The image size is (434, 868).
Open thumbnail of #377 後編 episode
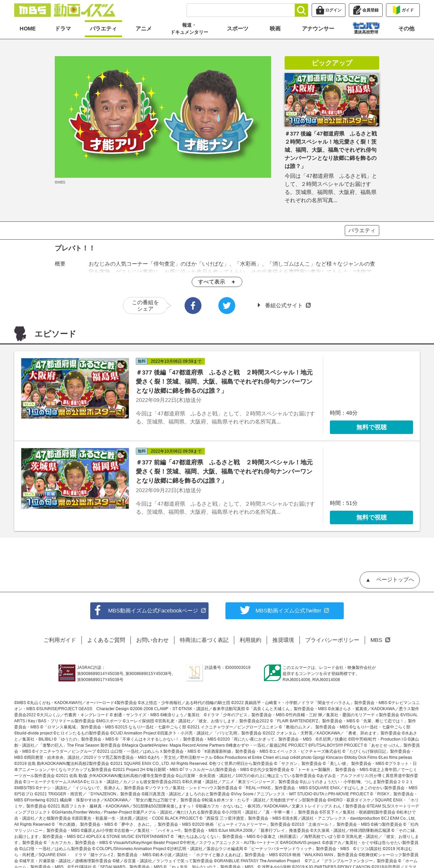(75, 388)
